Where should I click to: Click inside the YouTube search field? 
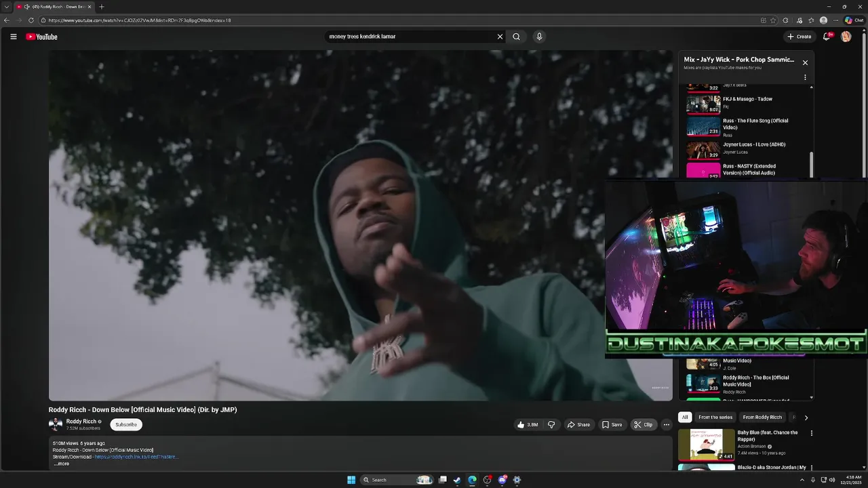pos(410,37)
